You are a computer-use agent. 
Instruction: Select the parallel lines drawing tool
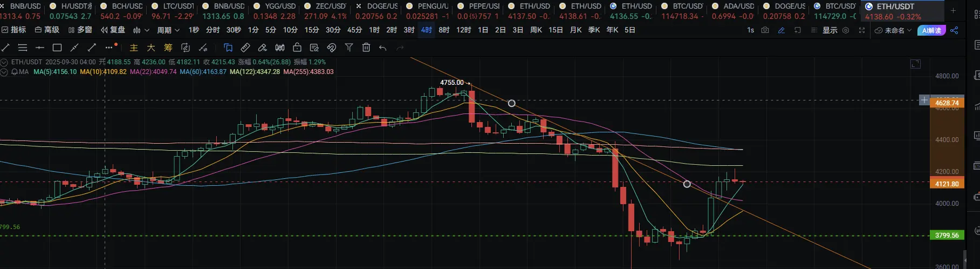point(23,48)
